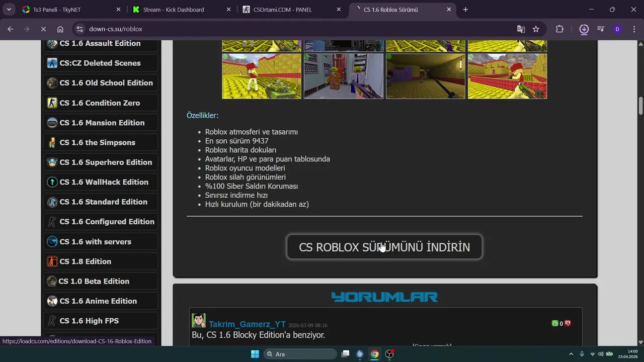644x362 pixels.
Task: Open Takrim_Gamerz_YT commenter profile
Action: [x=247, y=324]
